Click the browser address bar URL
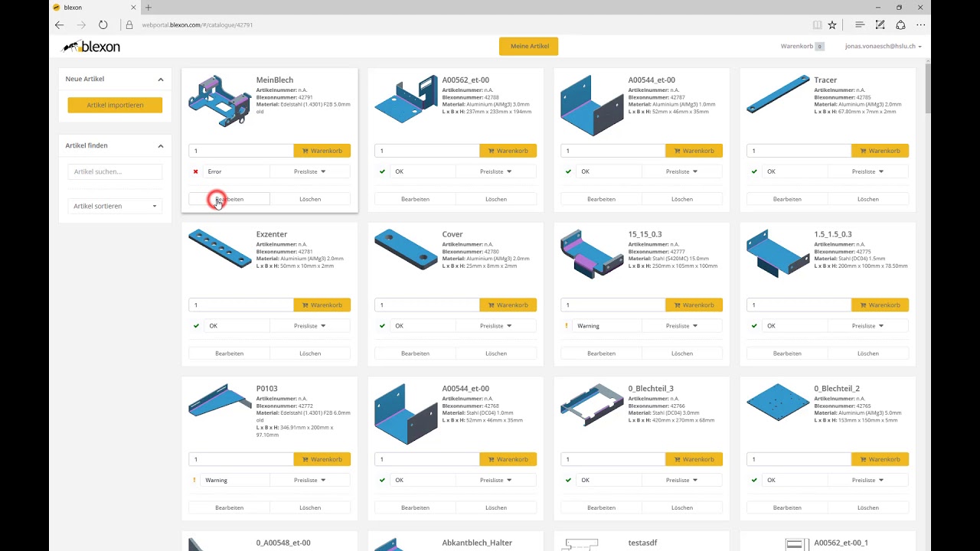Viewport: 980px width, 551px height. coord(198,24)
